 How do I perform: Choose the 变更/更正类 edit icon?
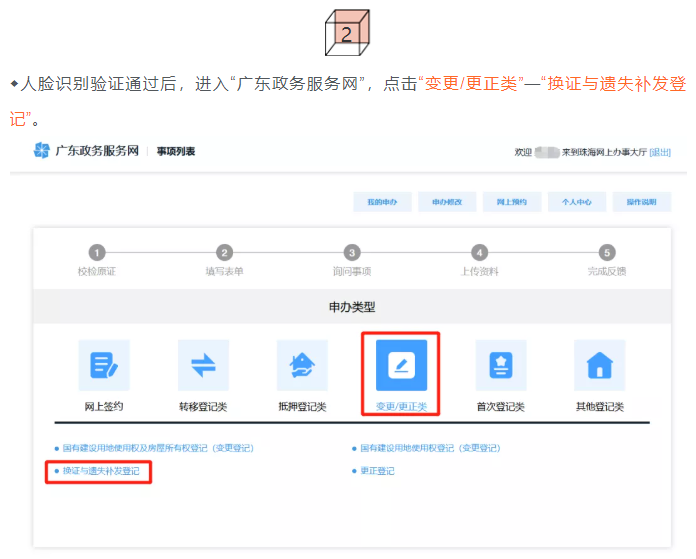(x=401, y=365)
